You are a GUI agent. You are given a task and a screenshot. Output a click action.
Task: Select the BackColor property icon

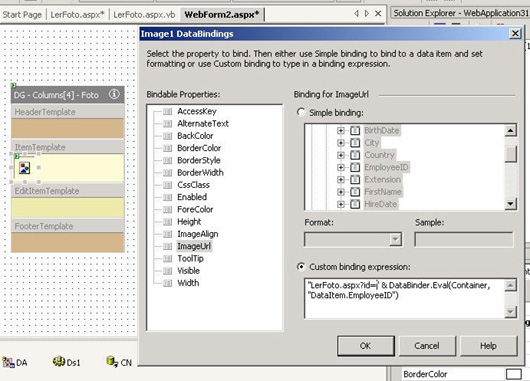pos(167,136)
